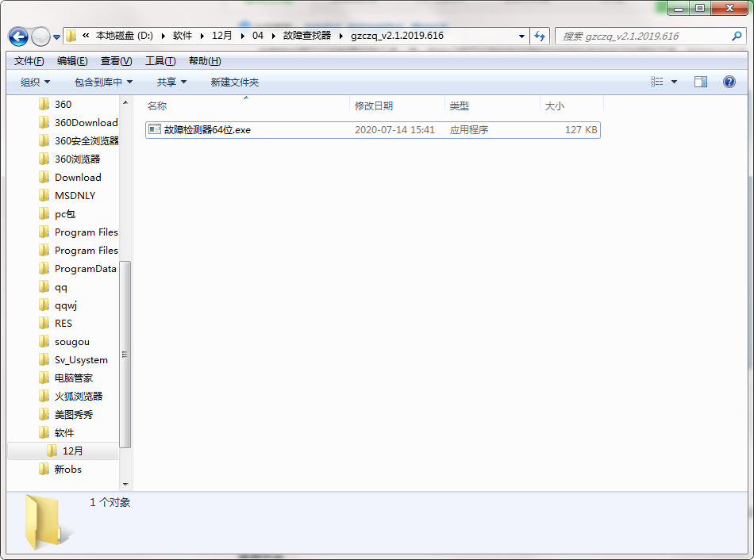This screenshot has width=754, height=560.
Task: Expand arrow after 12月 in address path
Action: coord(242,36)
